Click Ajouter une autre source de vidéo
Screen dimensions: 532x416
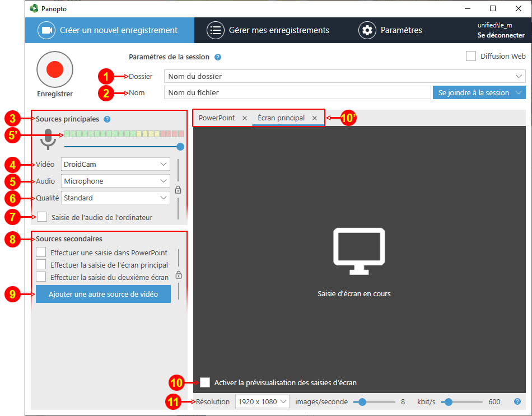click(x=103, y=294)
